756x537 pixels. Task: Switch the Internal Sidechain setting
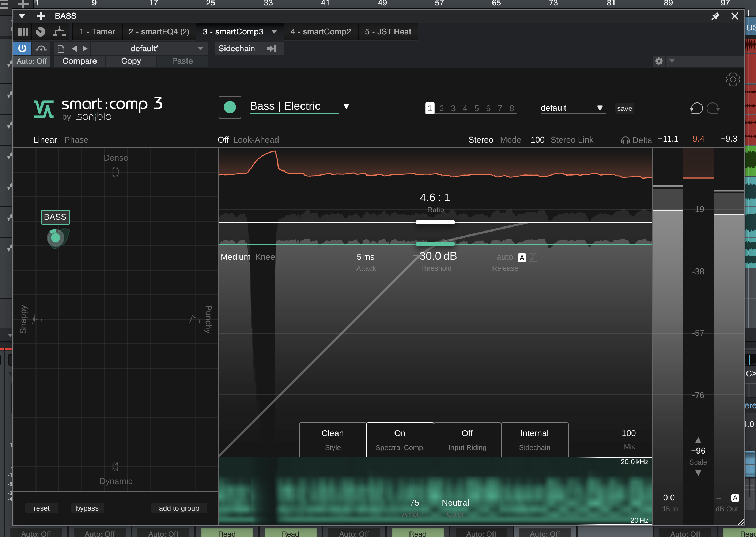[x=535, y=440]
